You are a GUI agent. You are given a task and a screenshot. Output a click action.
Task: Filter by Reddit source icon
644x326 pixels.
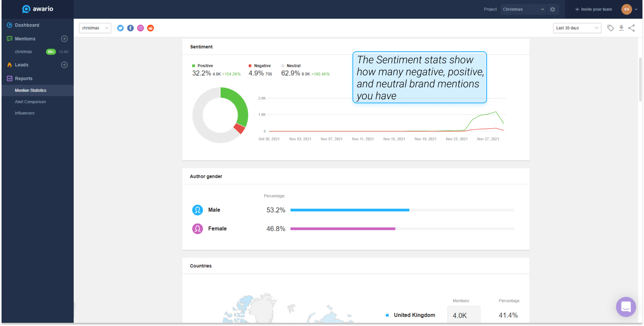pyautogui.click(x=151, y=28)
